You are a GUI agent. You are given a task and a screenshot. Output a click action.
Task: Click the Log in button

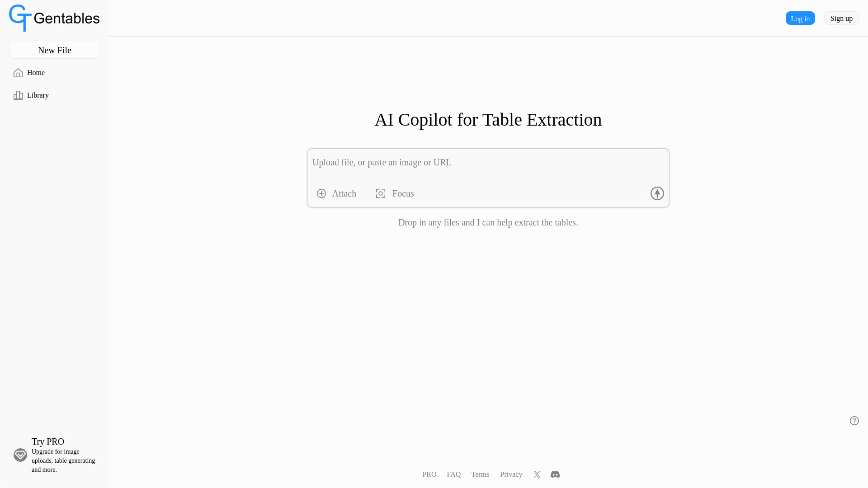(800, 18)
